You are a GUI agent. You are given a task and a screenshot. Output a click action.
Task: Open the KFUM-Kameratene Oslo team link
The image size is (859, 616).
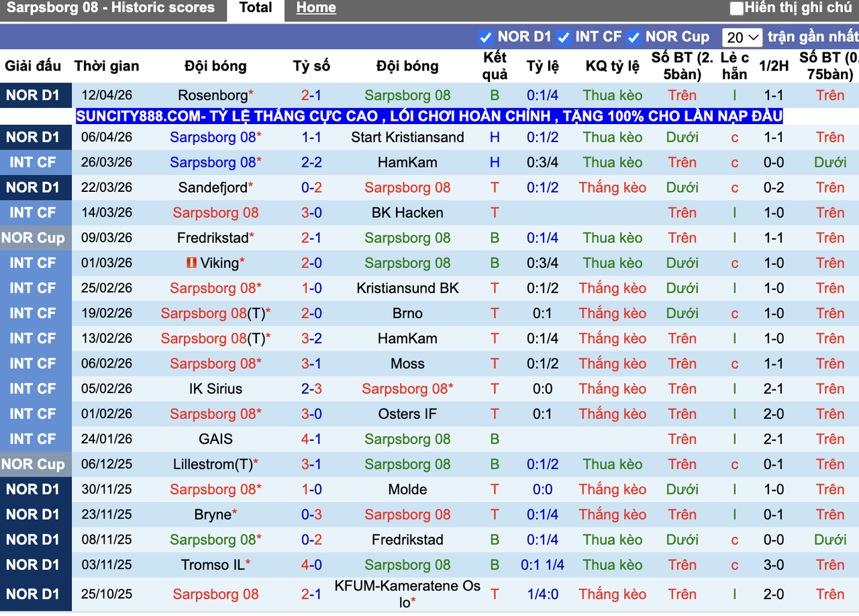[x=407, y=594]
